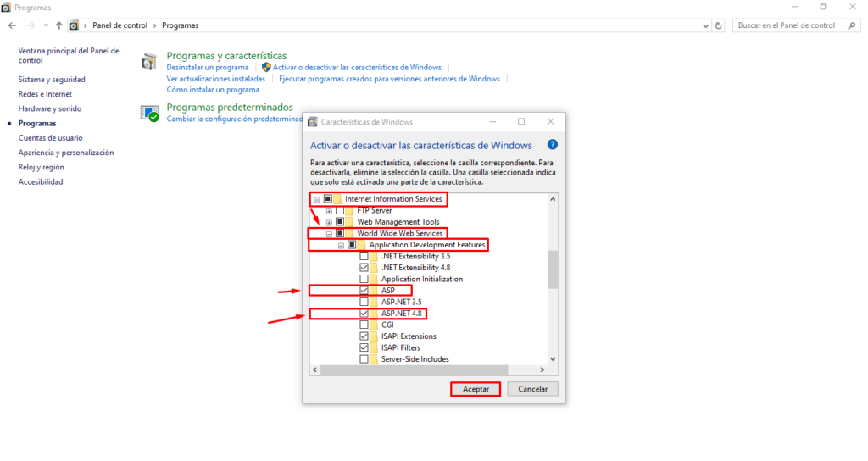Viewport: 868px width, 461px height.
Task: Click features list horizontal scrollbar thumb
Action: click(414, 369)
